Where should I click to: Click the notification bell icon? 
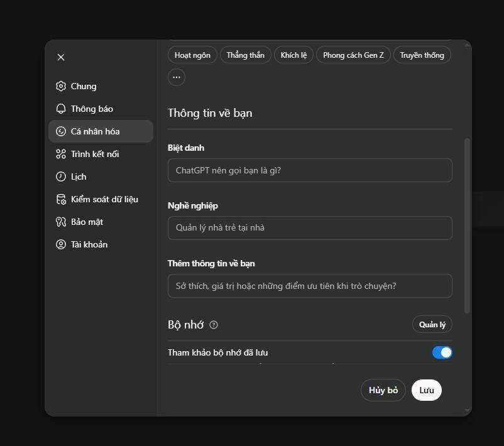(61, 109)
